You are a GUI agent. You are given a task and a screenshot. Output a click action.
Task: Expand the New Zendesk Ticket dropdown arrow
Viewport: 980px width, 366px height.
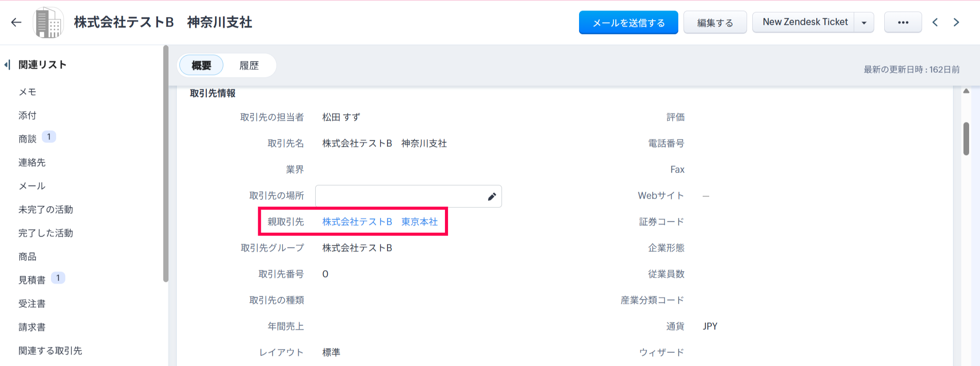(864, 23)
